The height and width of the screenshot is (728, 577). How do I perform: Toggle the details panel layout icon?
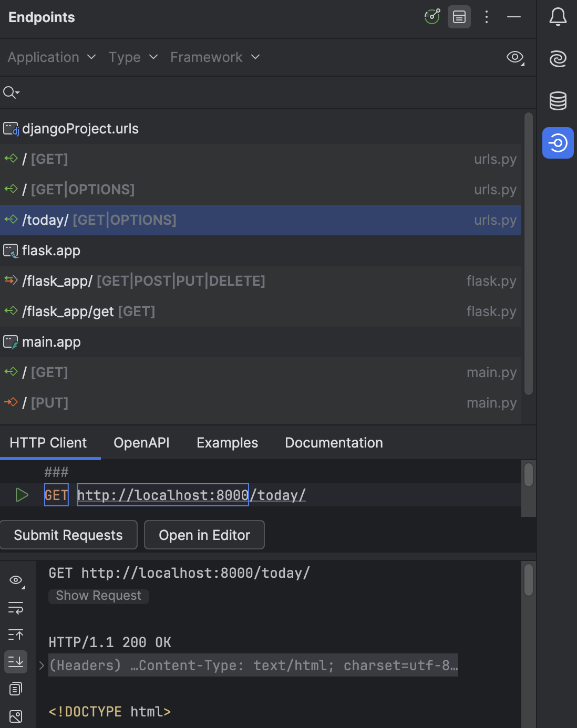459,17
